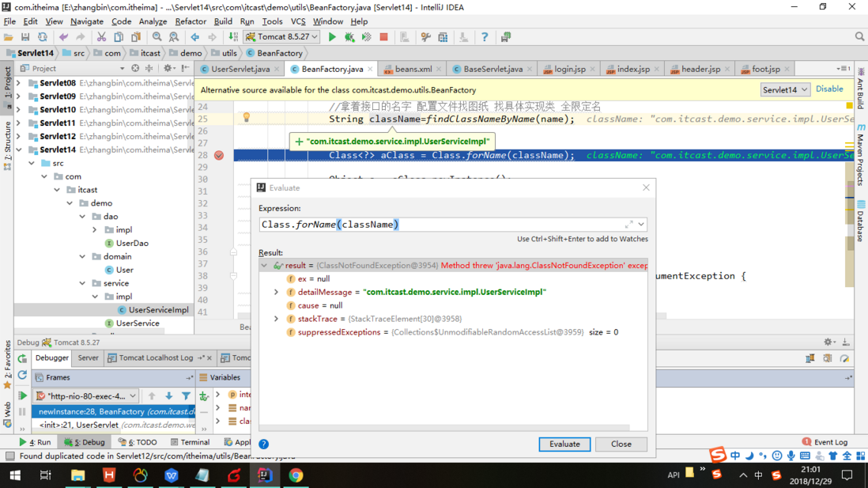
Task: Switch to the UserServlet.java tab
Action: tap(240, 70)
